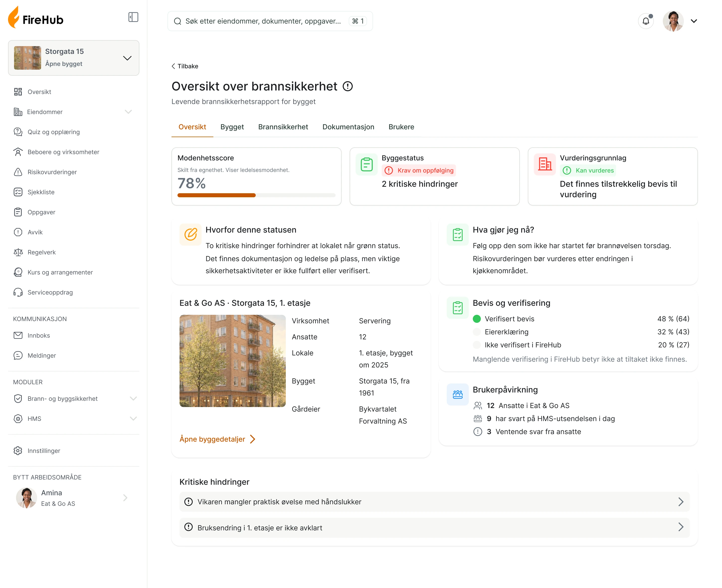Screen dimensions: 722x588
Task: Click the Krav om oppfølging badge
Action: coord(419,170)
